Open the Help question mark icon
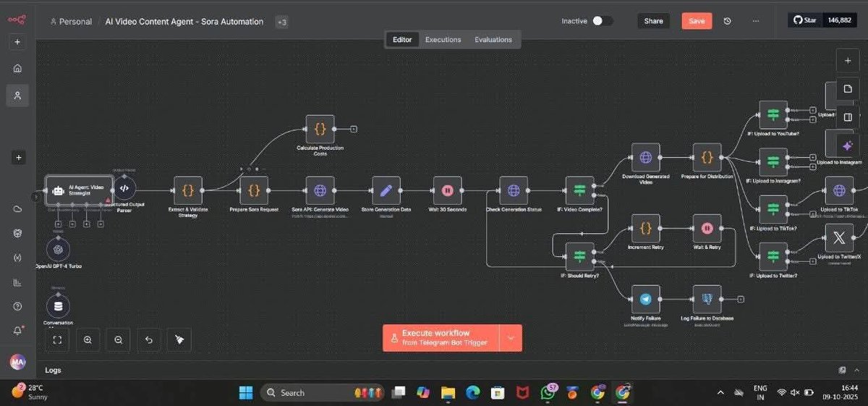The height and width of the screenshot is (406, 868). 17,306
